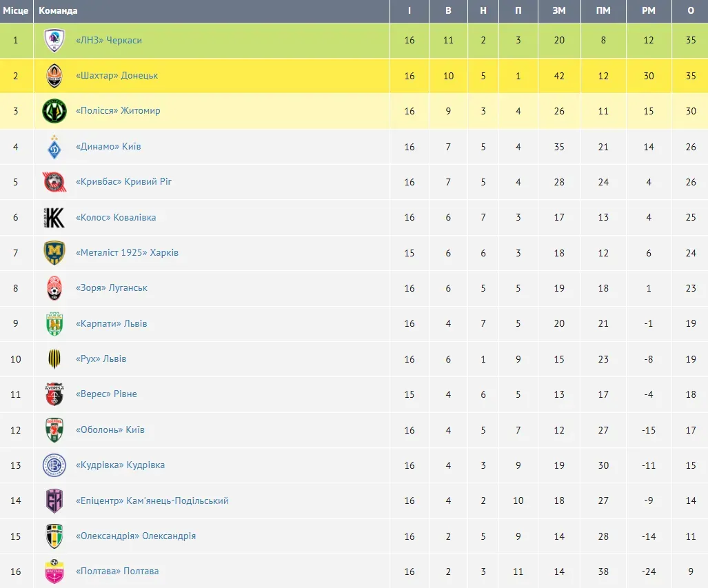708x588 pixels.
Task: Click the Veres Rivne club emblem
Action: [x=54, y=394]
